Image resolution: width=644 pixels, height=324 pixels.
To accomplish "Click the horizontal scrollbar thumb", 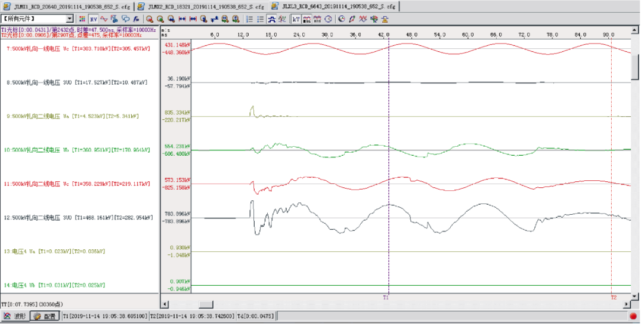I will (206, 304).
